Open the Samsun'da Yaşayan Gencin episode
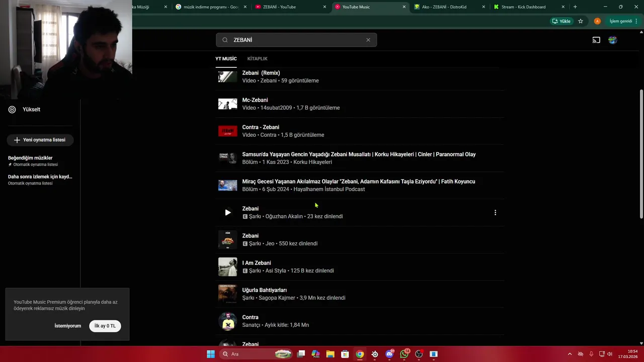This screenshot has height=362, width=644. pyautogui.click(x=359, y=154)
